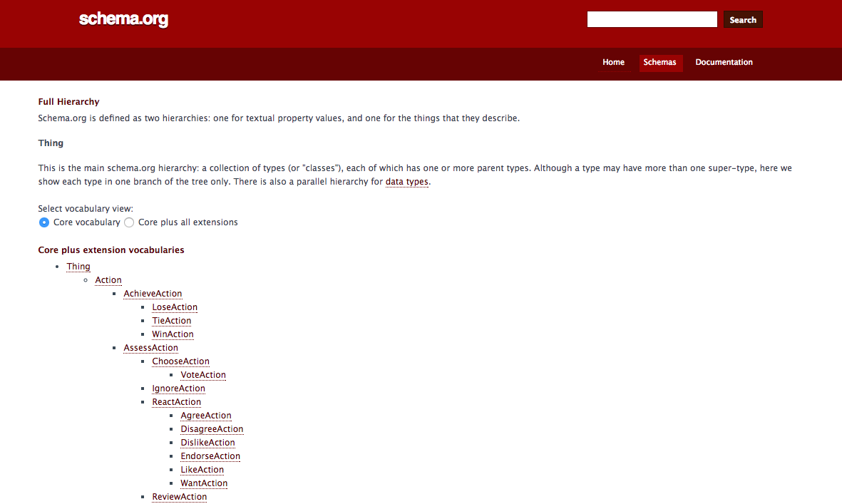This screenshot has width=842, height=504.
Task: Click the LoseAction link
Action: point(175,307)
